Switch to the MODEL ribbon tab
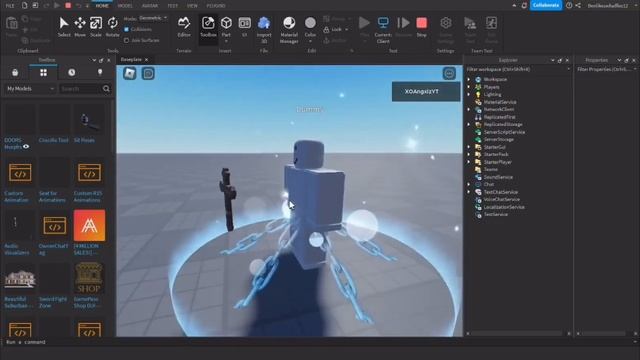This screenshot has width=640, height=360. (125, 6)
